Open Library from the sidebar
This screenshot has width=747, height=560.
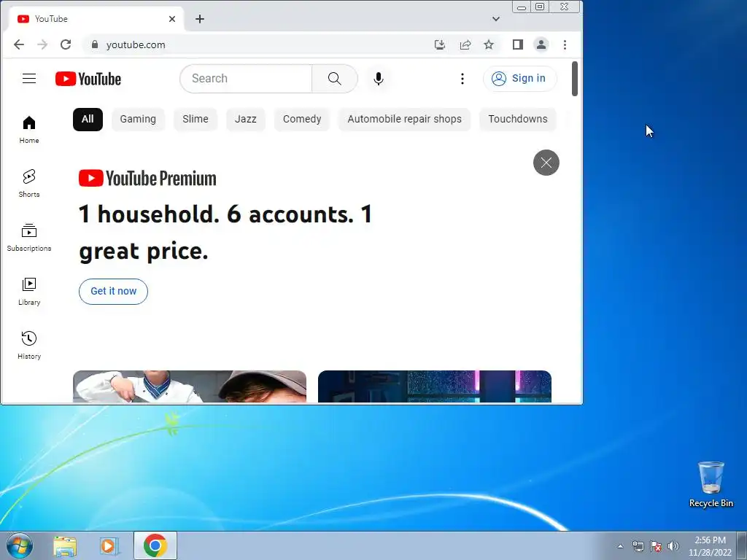click(29, 292)
